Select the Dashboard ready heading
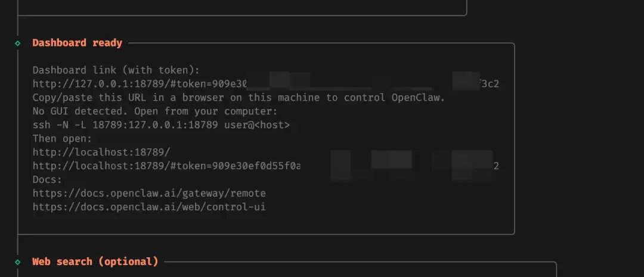This screenshot has height=277, width=644. pyautogui.click(x=77, y=43)
